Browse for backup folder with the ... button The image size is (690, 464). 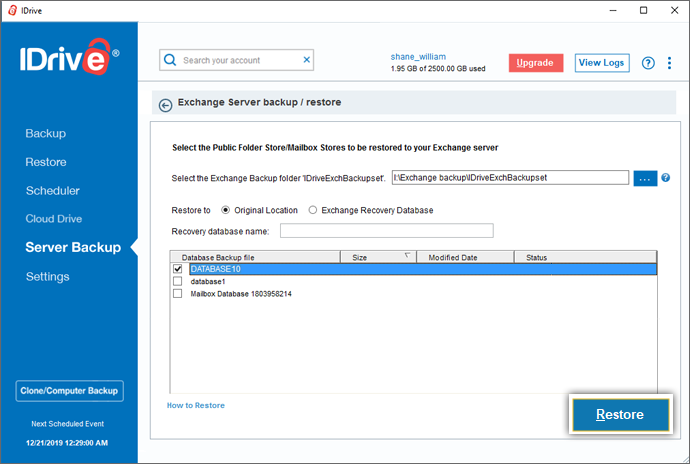pos(645,178)
